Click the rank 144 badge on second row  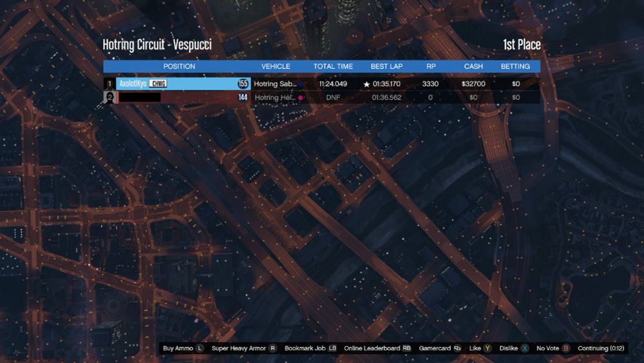(243, 97)
